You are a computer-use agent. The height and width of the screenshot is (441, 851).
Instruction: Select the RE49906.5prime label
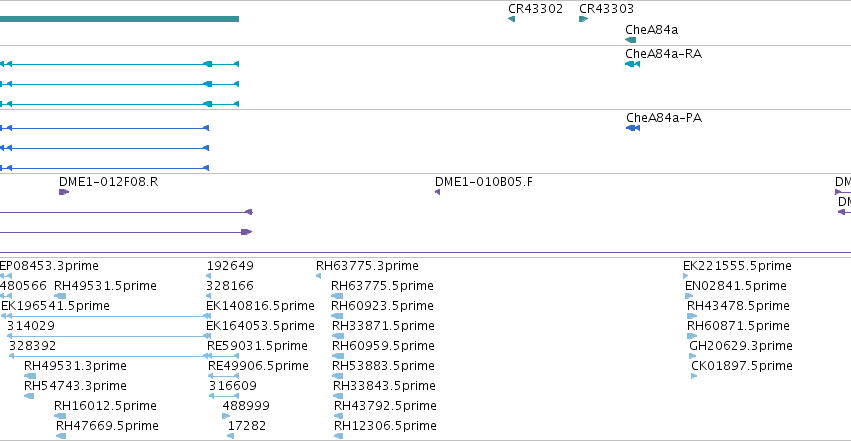coord(258,366)
